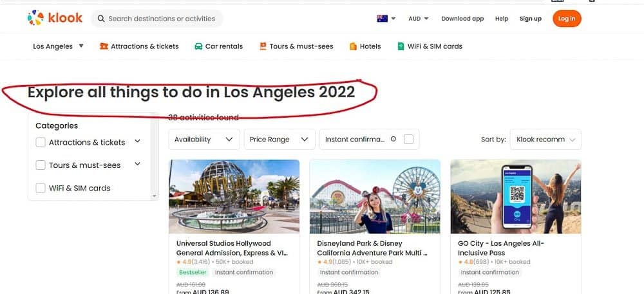The image size is (644, 294).
Task: Expand the Tours & must-sees category chevron
Action: click(138, 165)
